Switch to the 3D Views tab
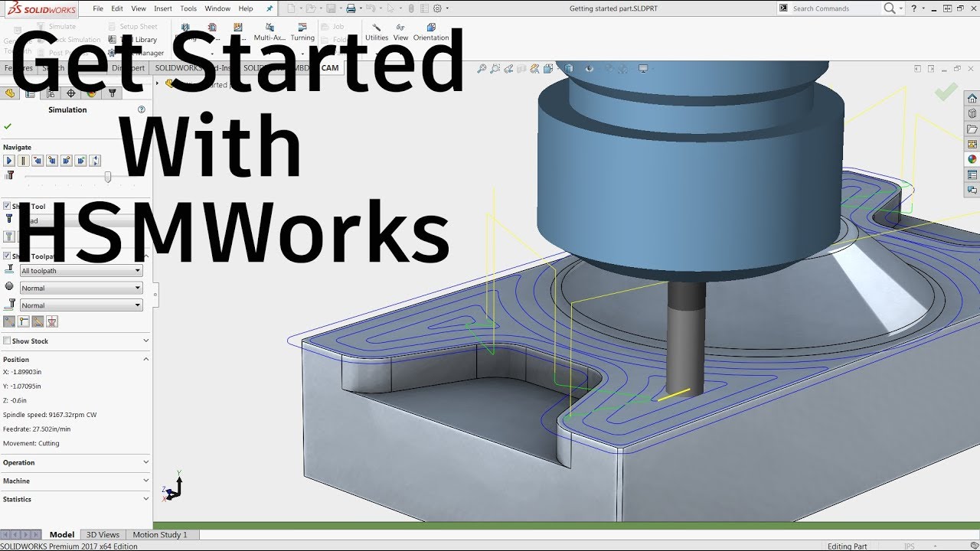This screenshot has height=551, width=980. [103, 534]
